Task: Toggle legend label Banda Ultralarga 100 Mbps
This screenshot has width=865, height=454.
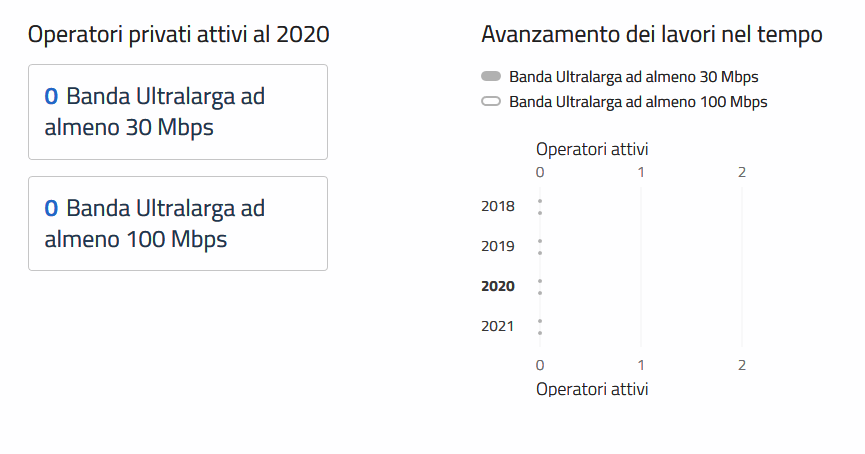Action: point(637,102)
